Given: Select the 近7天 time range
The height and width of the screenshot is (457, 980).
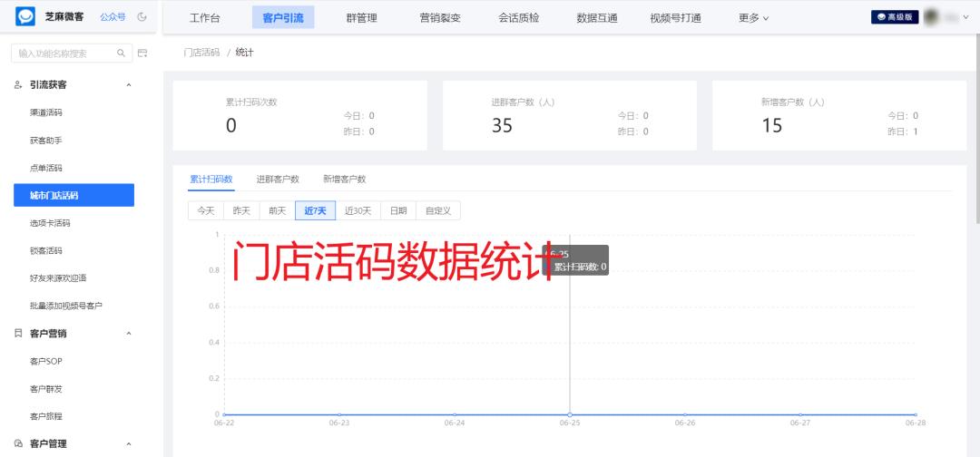Looking at the screenshot, I should 315,210.
